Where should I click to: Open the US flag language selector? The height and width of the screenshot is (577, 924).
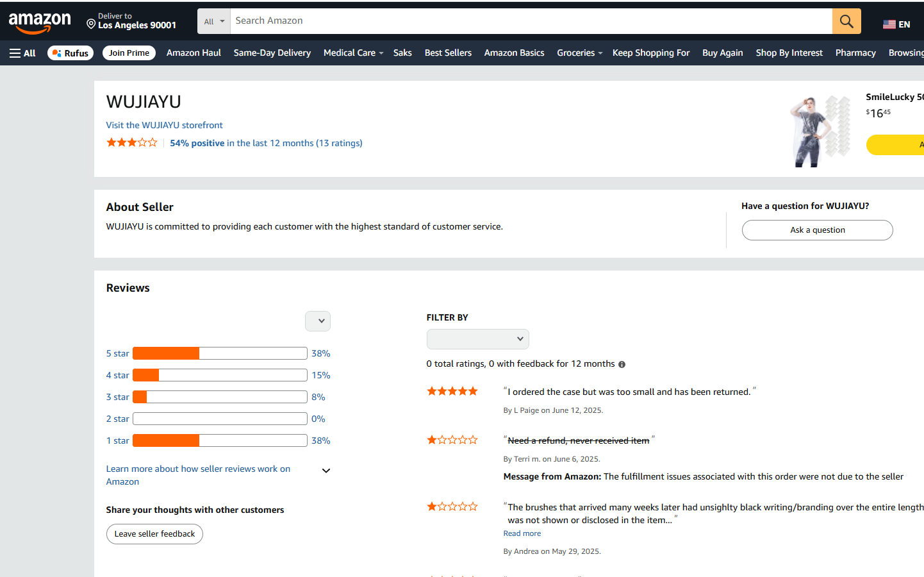click(x=896, y=24)
